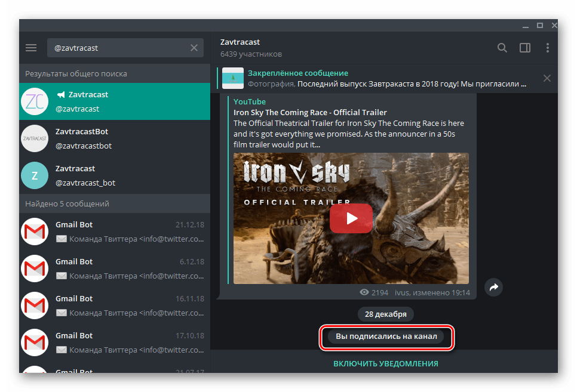Viewport: 577px width, 392px height.
Task: Play the Iron Sky trailer video
Action: pyautogui.click(x=351, y=218)
